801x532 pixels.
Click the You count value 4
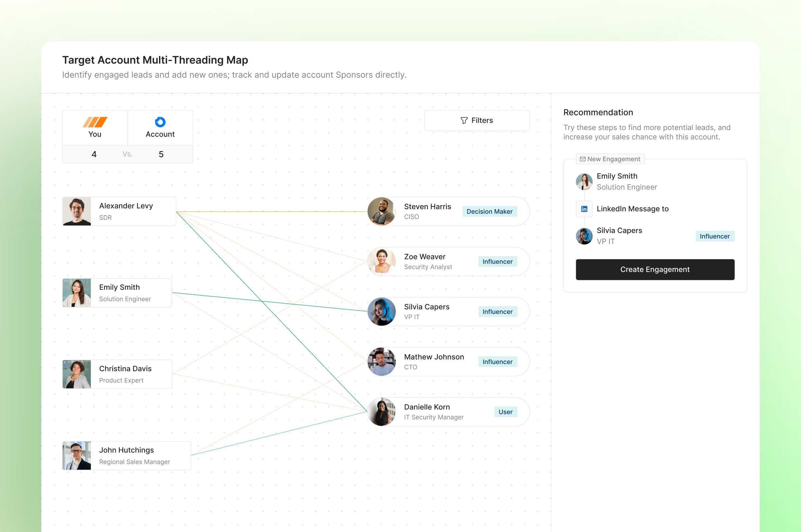tap(94, 154)
